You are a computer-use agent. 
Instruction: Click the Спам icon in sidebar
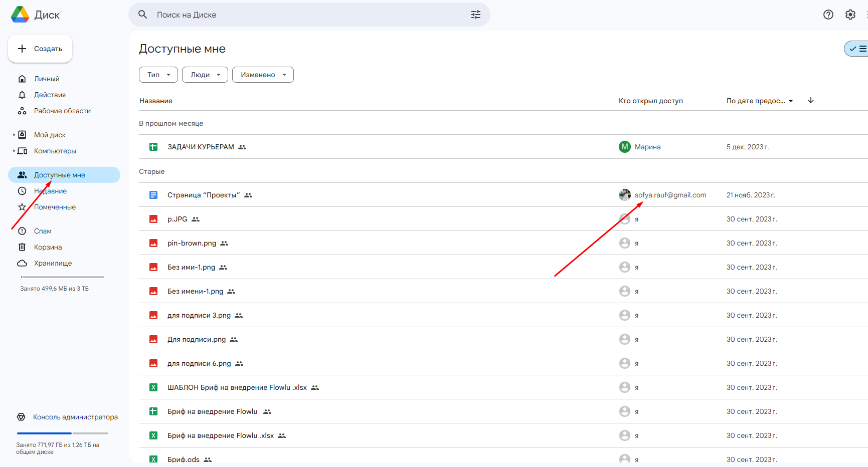tap(22, 231)
